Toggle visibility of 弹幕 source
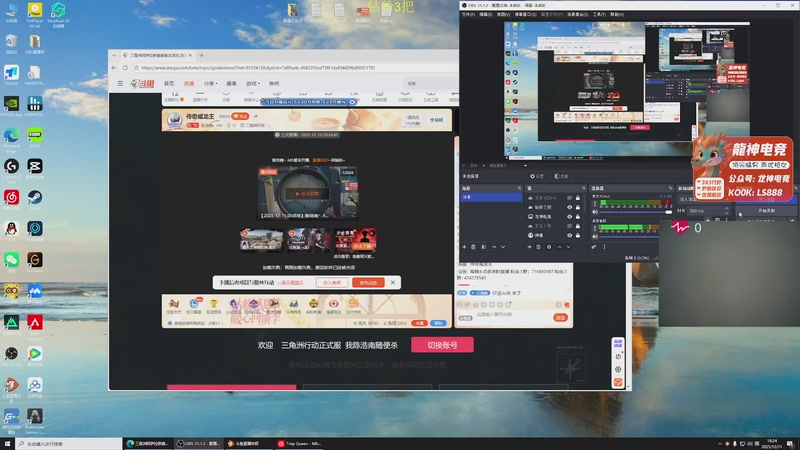The width and height of the screenshot is (800, 450). point(569,235)
